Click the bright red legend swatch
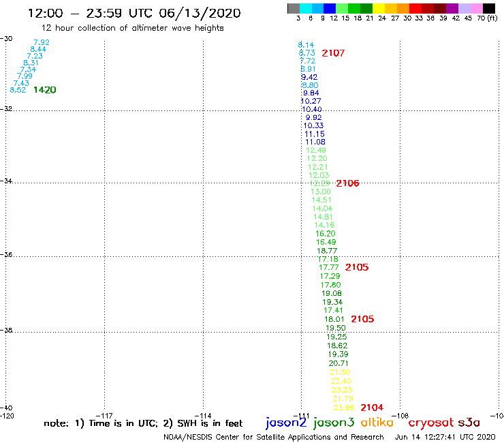The height and width of the screenshot is (443, 504). click(x=415, y=8)
